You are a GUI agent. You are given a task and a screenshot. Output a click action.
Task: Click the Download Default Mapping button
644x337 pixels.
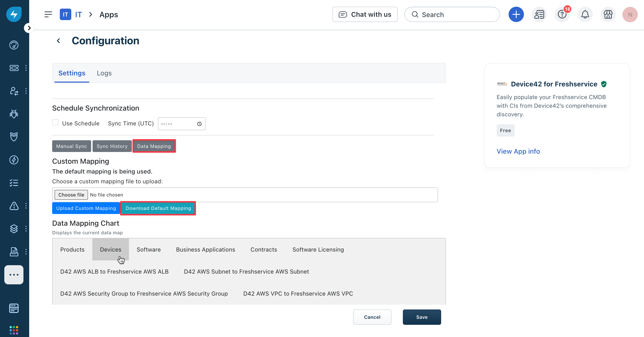point(158,208)
